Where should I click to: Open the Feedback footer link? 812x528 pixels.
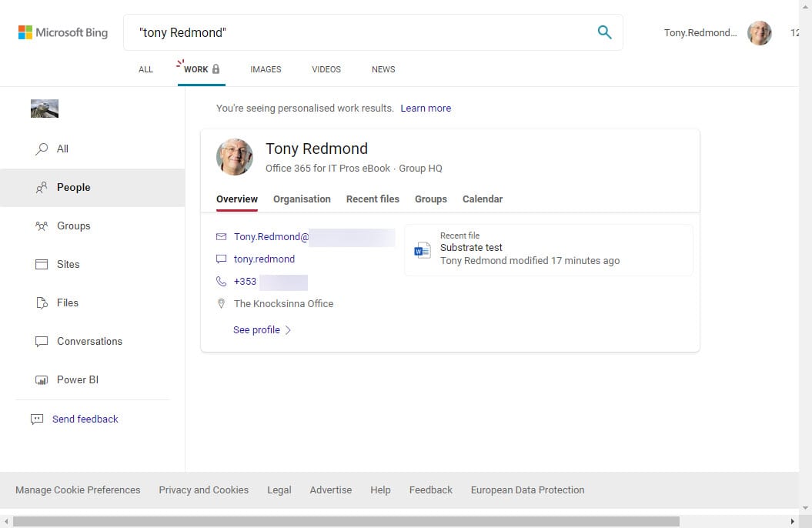(431, 490)
